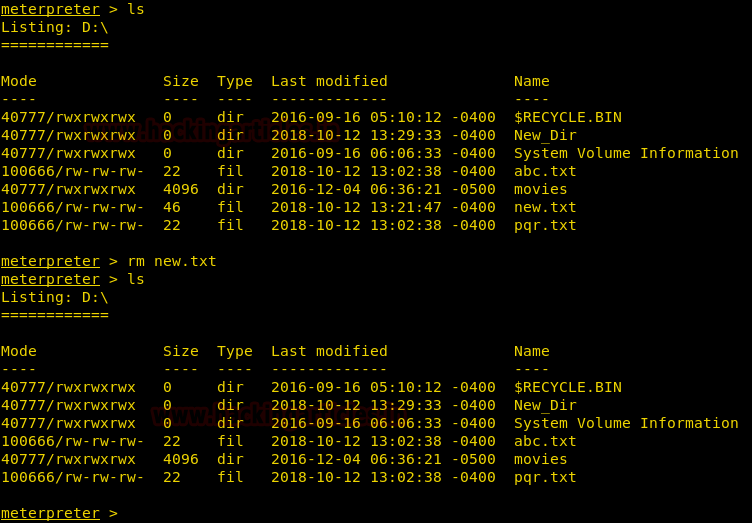Screen dimensions: 752x523
Task: Select $RECYCLE.BIN in the listing before rm
Action: click(568, 117)
